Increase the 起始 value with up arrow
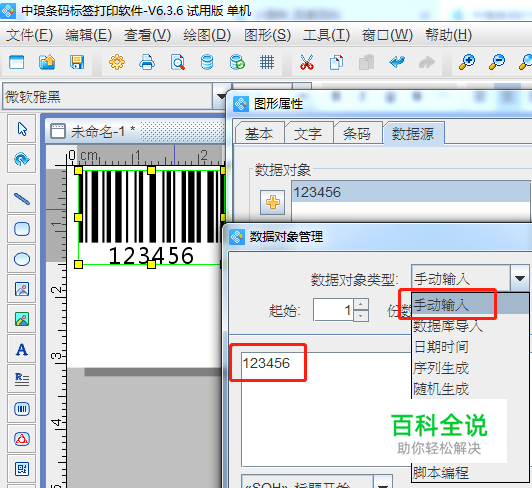 (x=361, y=304)
